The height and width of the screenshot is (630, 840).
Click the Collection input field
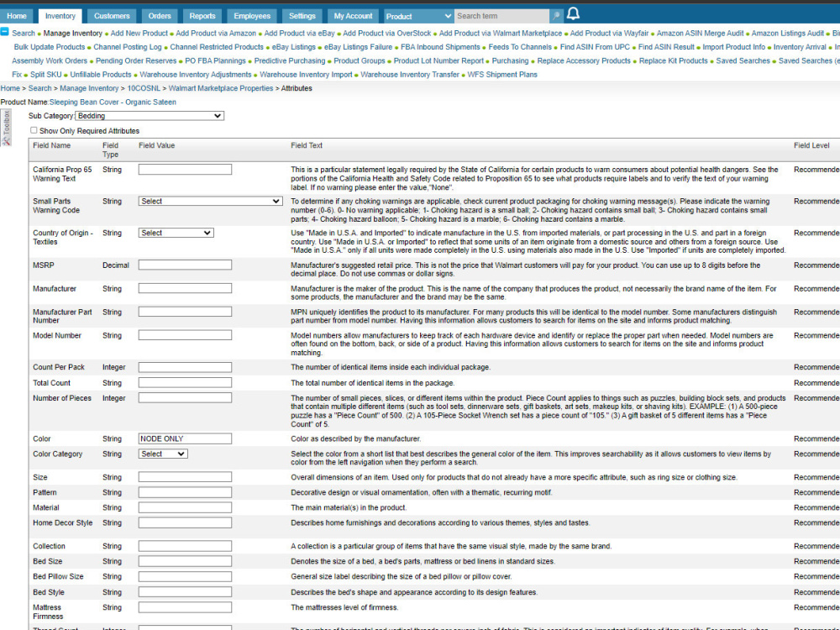pos(185,547)
